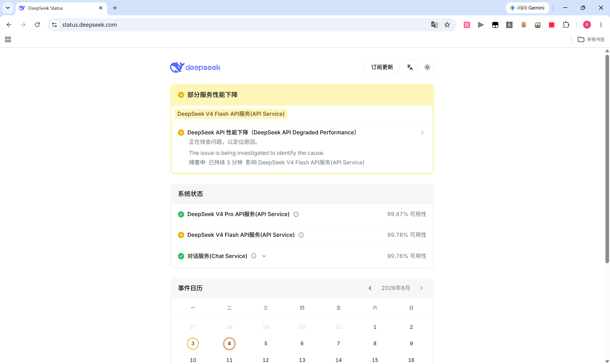Image resolution: width=610 pixels, height=364 pixels.
Task: Select calendar day 1
Action: click(375, 327)
